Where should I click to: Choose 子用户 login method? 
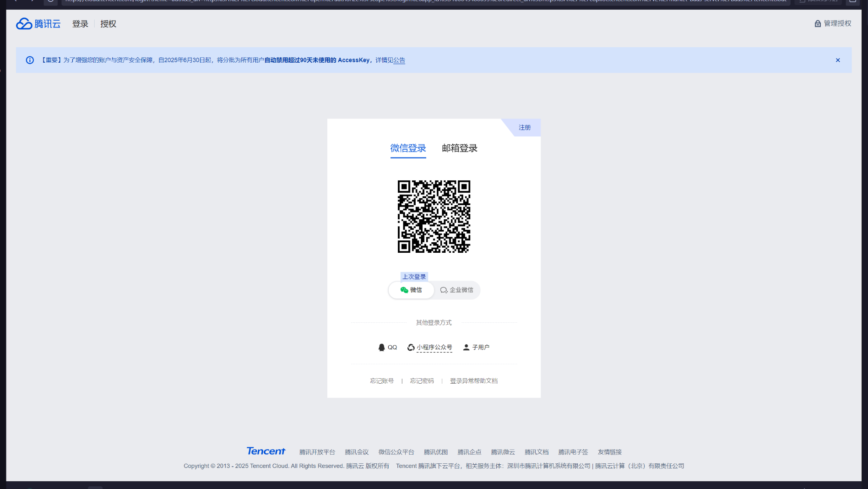point(481,348)
